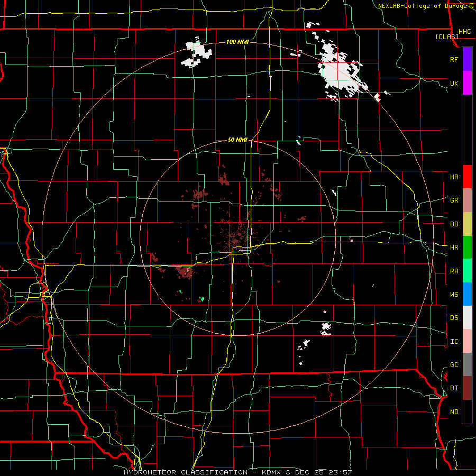Viewport: 476px width, 476px height.
Task: Select the dark green HR legend swatch
Action: point(467,247)
